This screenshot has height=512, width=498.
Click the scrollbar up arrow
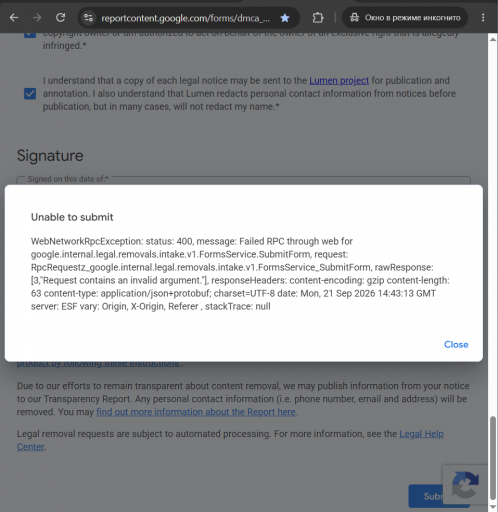(493, 39)
